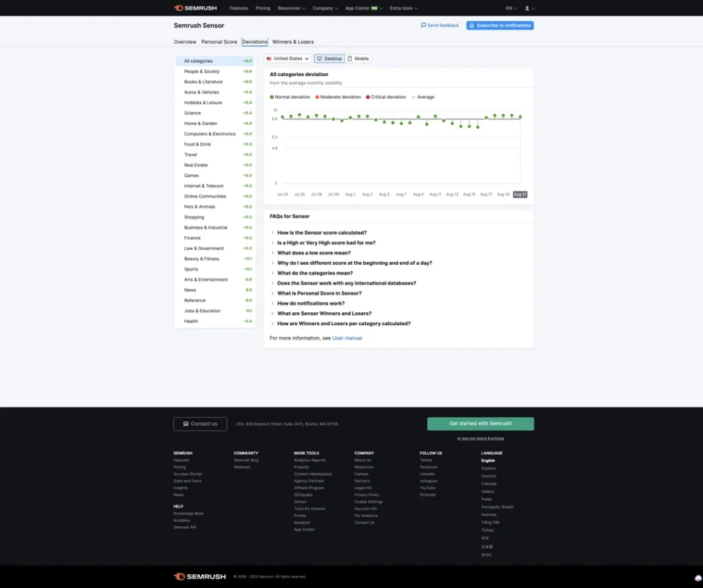This screenshot has width=703, height=588.
Task: Open Knowledge Base footer link
Action: pos(188,514)
